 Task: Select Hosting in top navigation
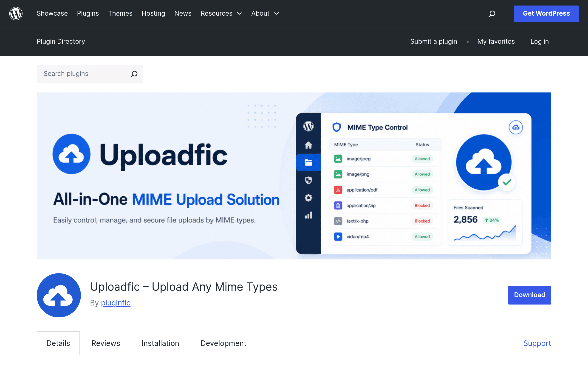point(153,13)
